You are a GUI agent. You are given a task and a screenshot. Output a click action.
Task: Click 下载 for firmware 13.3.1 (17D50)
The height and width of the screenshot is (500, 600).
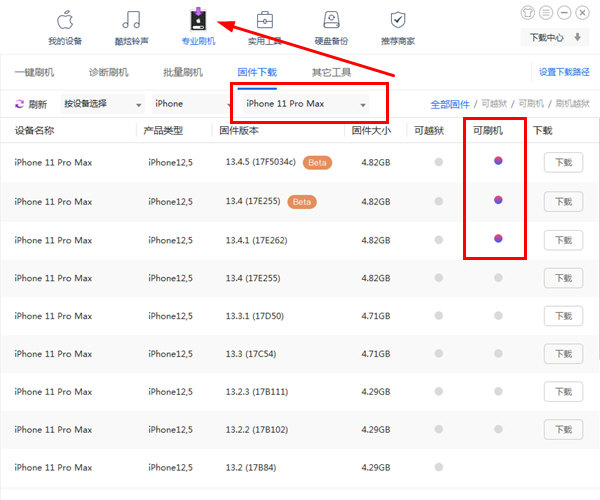563,315
